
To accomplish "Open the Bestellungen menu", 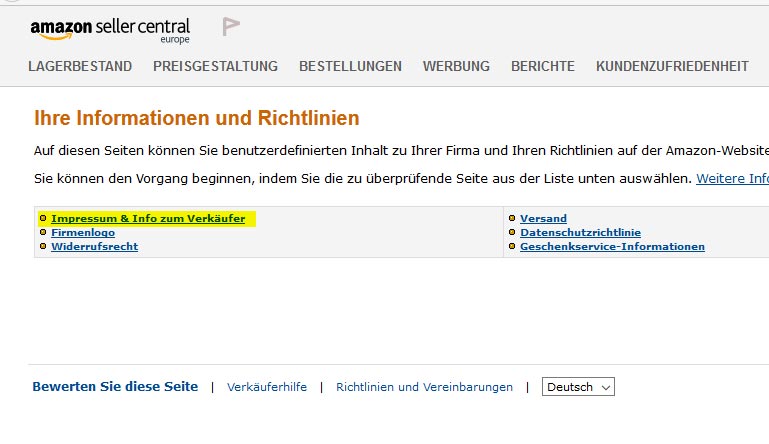I will tap(350, 66).
